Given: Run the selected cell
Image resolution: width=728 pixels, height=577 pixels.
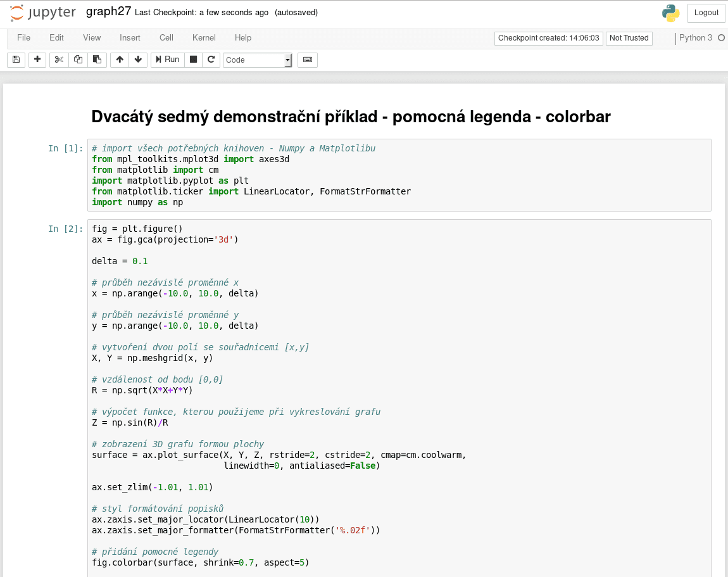Looking at the screenshot, I should [168, 60].
